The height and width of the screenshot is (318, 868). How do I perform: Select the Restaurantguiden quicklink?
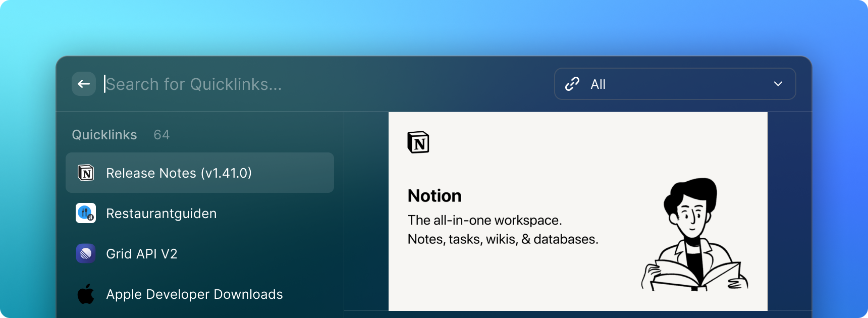tap(200, 213)
